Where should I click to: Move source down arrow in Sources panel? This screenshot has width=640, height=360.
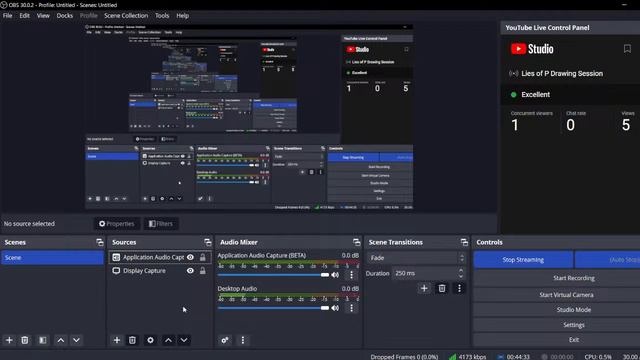point(184,340)
